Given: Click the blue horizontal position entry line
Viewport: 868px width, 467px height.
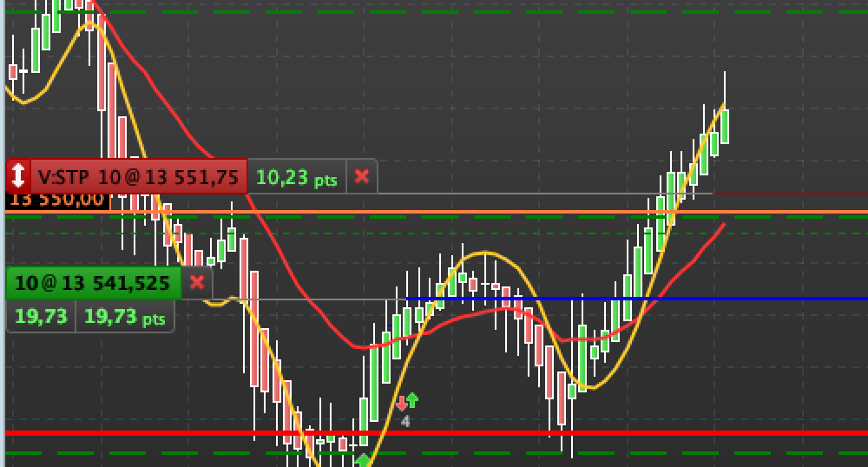Looking at the screenshot, I should click(636, 299).
